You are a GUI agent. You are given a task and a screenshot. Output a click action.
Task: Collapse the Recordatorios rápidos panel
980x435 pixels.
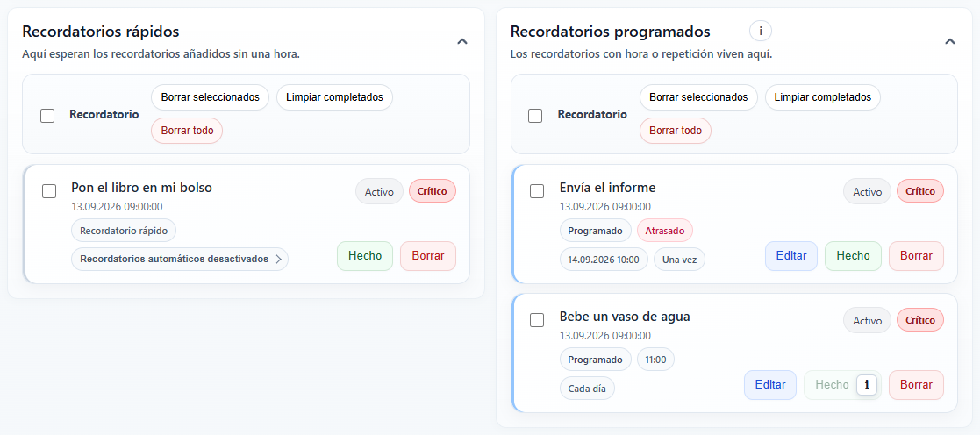(x=461, y=42)
